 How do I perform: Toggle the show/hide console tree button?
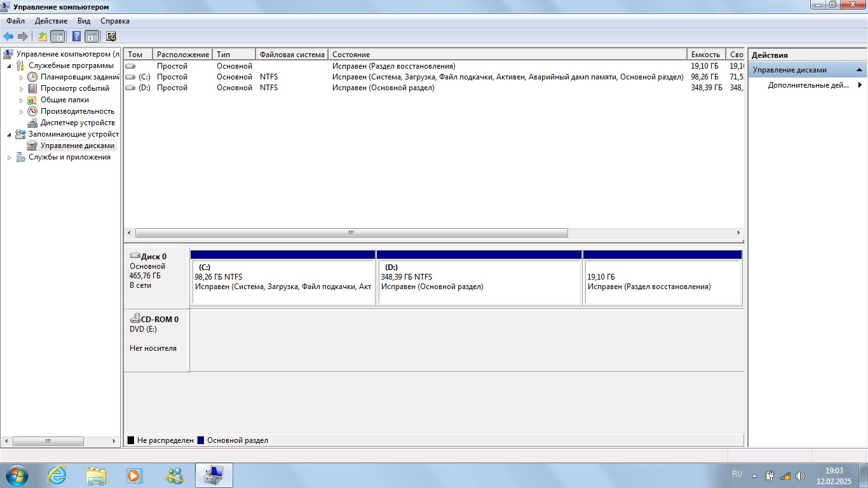pos(58,36)
